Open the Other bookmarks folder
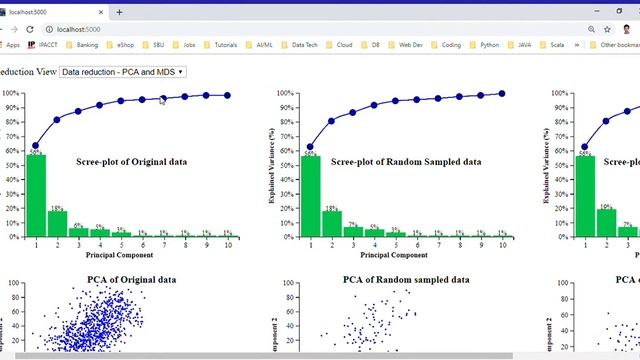Screen dimensions: 640x360 click(x=615, y=45)
